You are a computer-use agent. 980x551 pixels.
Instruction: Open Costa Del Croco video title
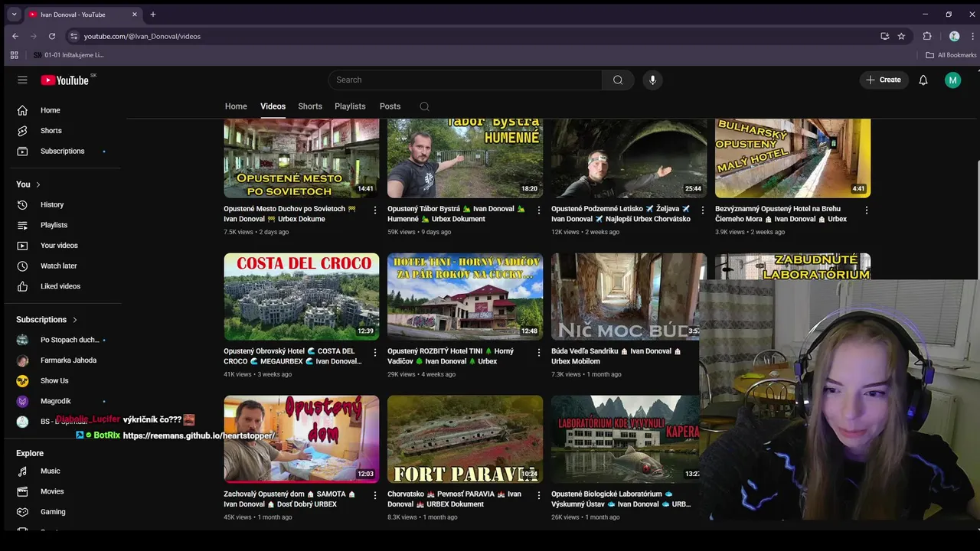point(292,356)
